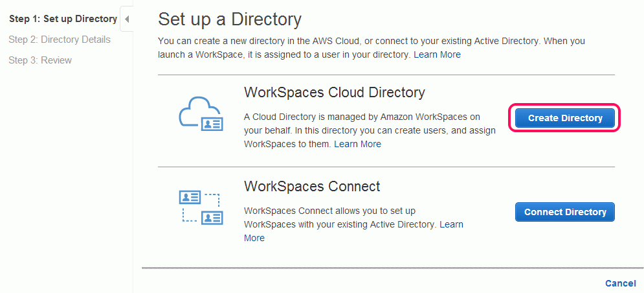Viewport: 644px width, 293px height.
Task: Collapse the steps sidebar panel
Action: coord(126,19)
